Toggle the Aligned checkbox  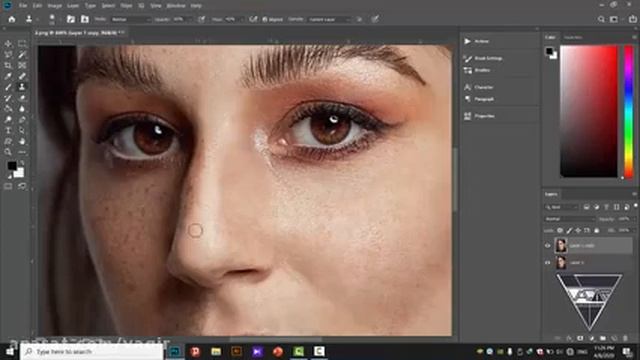pos(265,19)
